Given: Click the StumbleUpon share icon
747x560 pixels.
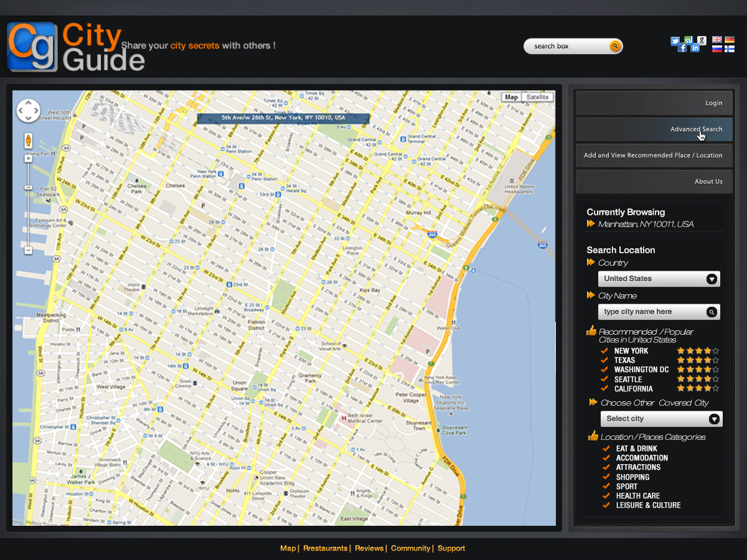Looking at the screenshot, I should [x=688, y=40].
